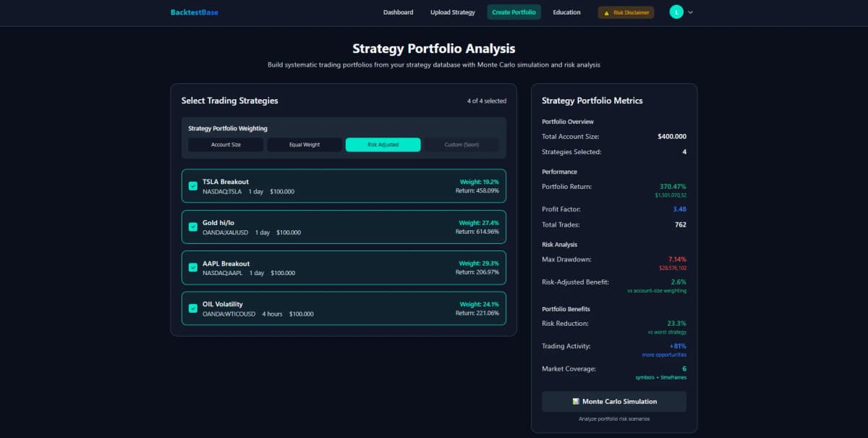868x438 pixels.
Task: Navigate to Upload Strategy
Action: click(452, 12)
